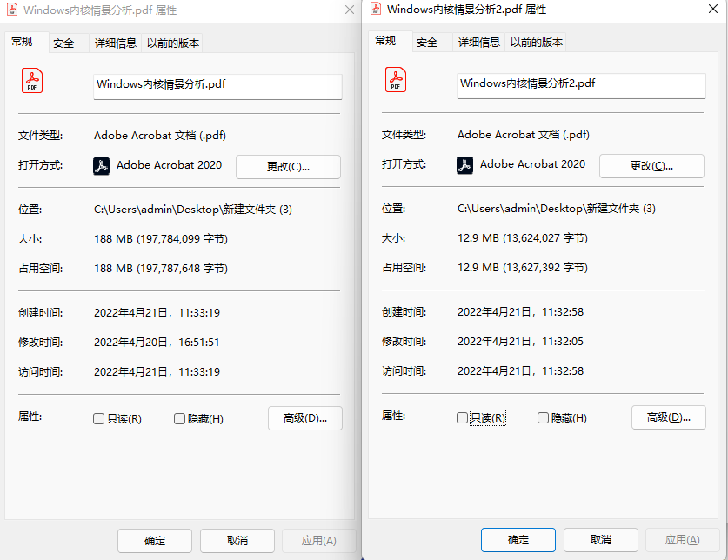Enable 只读(R) checkbox for Windows内核情景分析.pdf
Image resolution: width=728 pixels, height=560 pixels.
click(99, 419)
